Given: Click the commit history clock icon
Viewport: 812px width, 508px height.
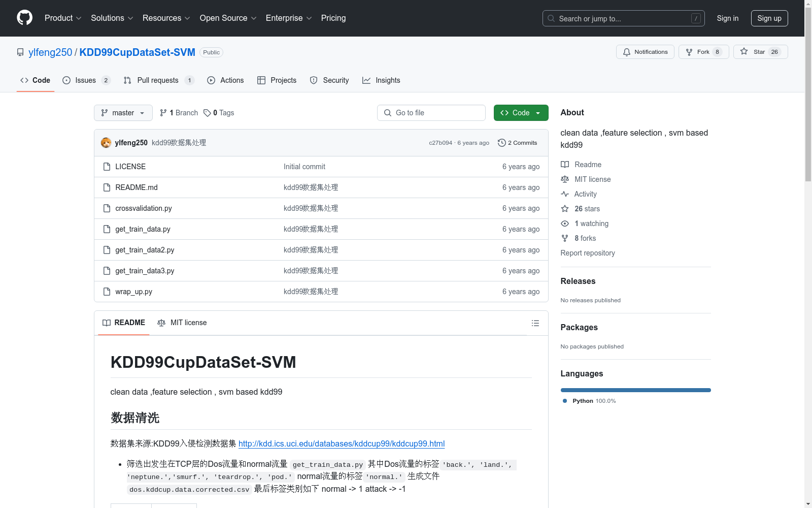Looking at the screenshot, I should [x=501, y=143].
